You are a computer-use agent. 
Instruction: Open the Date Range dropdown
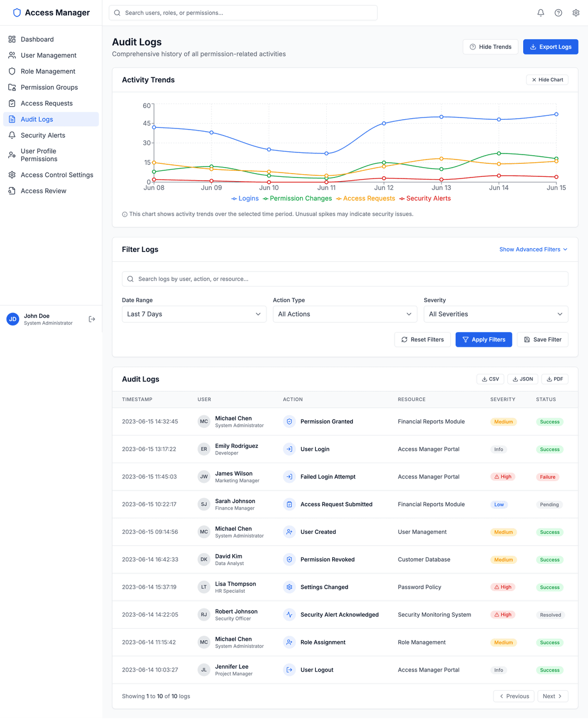pos(194,314)
